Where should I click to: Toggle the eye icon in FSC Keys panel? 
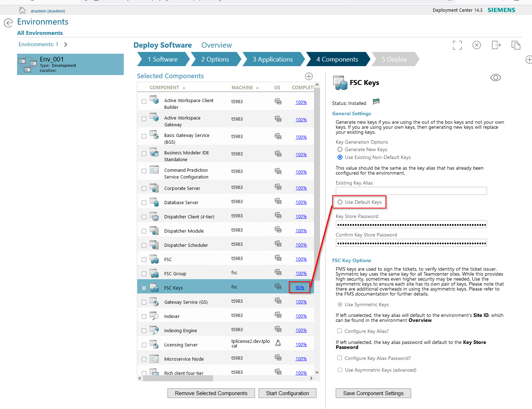point(495,78)
